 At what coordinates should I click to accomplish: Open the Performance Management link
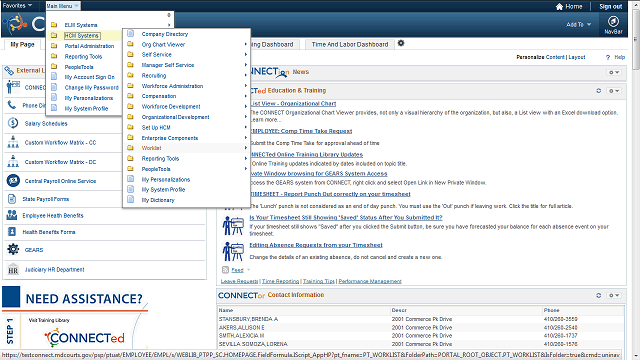click(370, 281)
